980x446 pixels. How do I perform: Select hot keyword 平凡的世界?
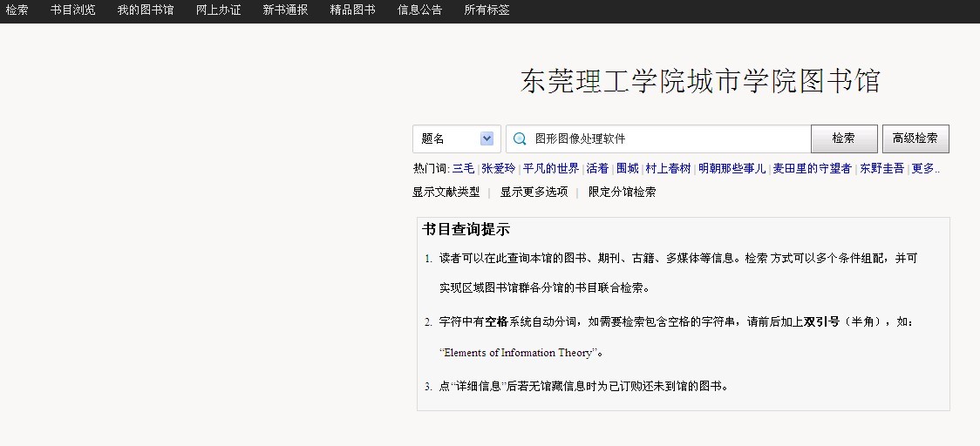(551, 169)
